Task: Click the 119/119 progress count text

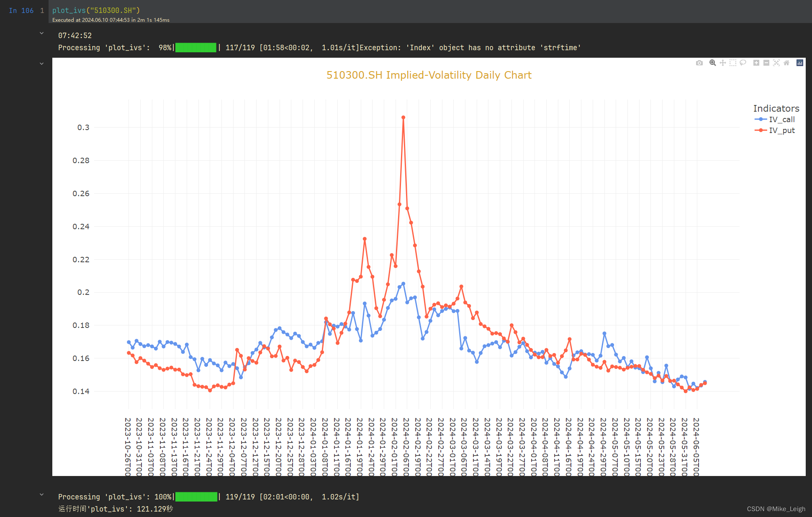Action: 240,497
